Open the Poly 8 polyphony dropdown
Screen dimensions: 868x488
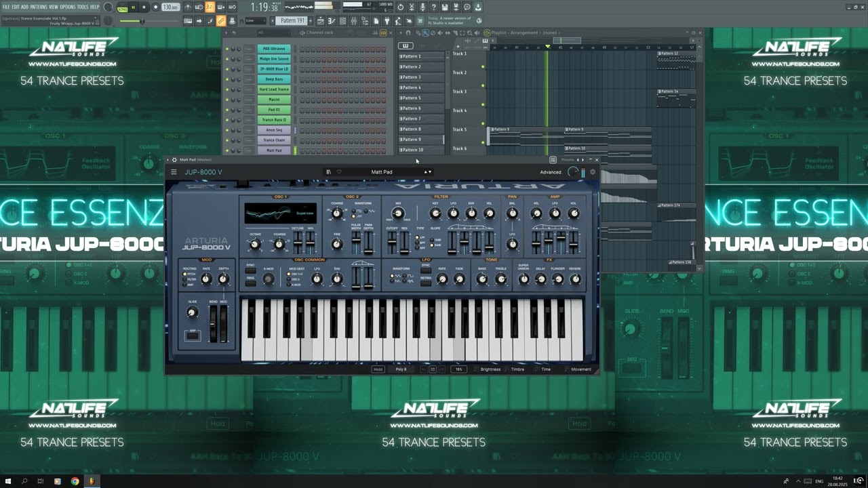401,369
